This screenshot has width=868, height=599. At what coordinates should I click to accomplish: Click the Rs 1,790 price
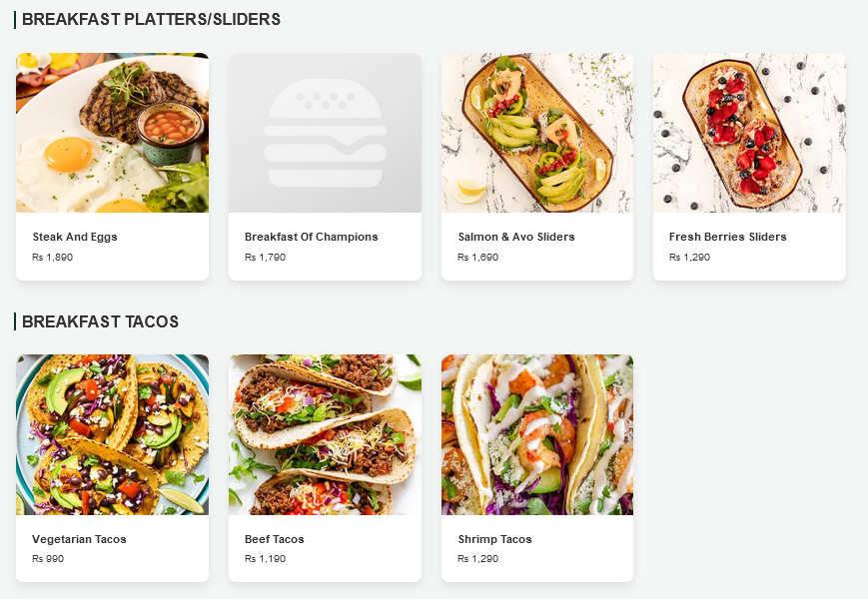tap(265, 258)
